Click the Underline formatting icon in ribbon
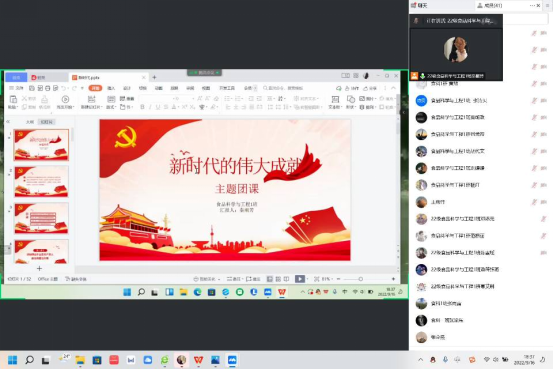This screenshot has height=369, width=553. click(158, 107)
